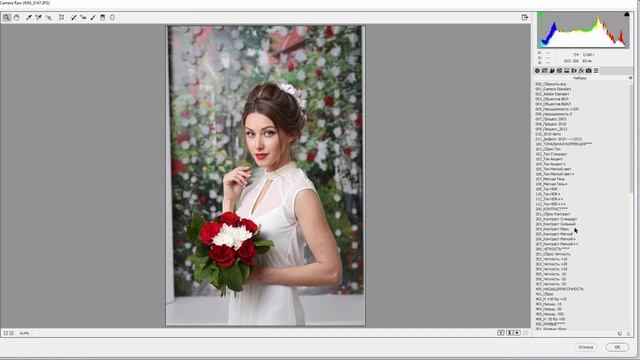This screenshot has height=360, width=640.
Task: Delete preset trash icon
Action: click(629, 333)
